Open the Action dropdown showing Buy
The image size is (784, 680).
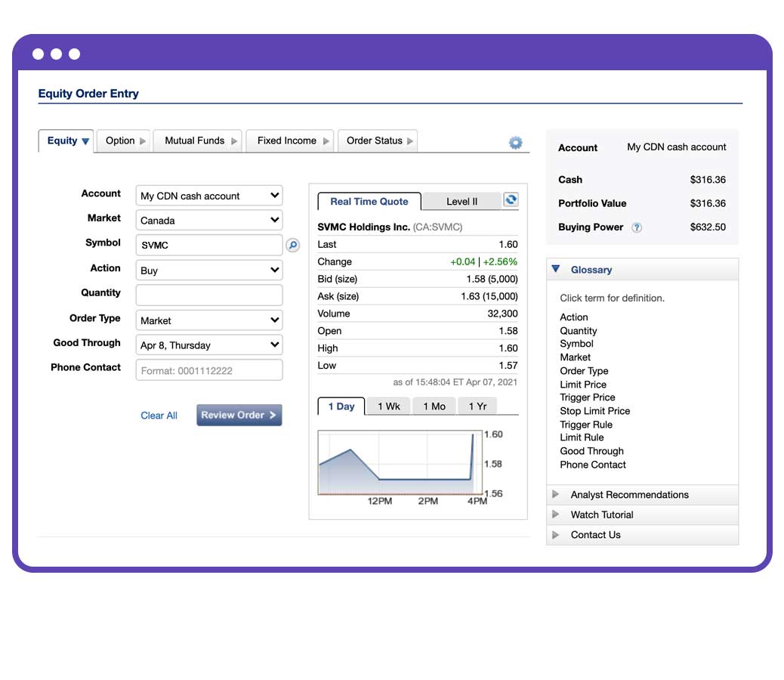coord(208,270)
